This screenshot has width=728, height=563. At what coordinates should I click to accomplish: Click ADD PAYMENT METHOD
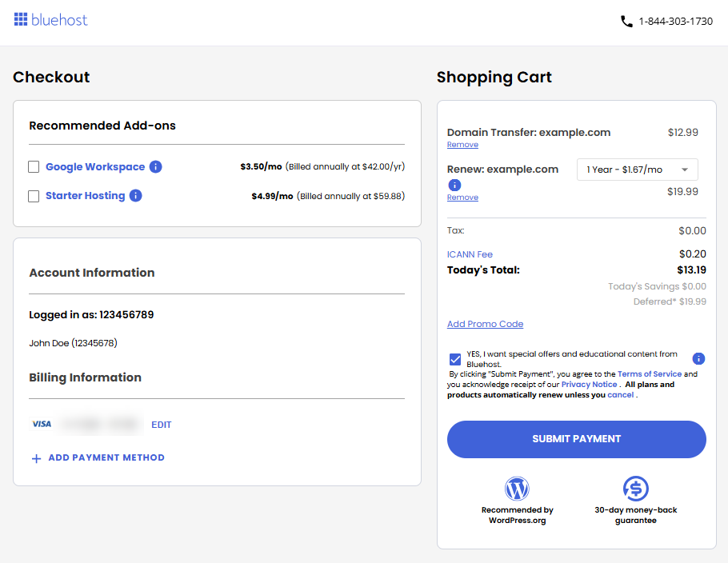[x=106, y=457]
